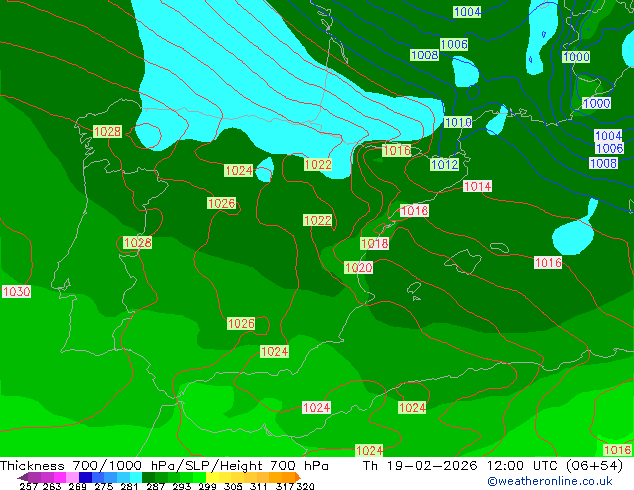Click the blue 1012 isobar label

pyautogui.click(x=445, y=165)
